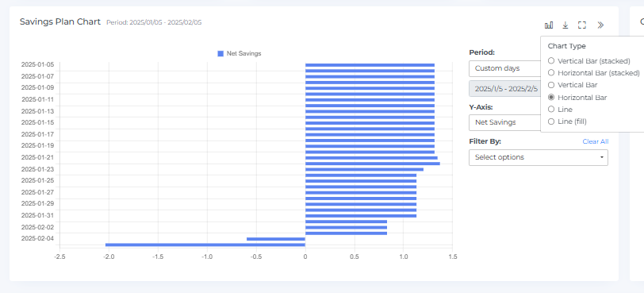Image resolution: width=644 pixels, height=293 pixels.
Task: Open the Net Savings Y-Axis dropdown
Action: tap(504, 122)
